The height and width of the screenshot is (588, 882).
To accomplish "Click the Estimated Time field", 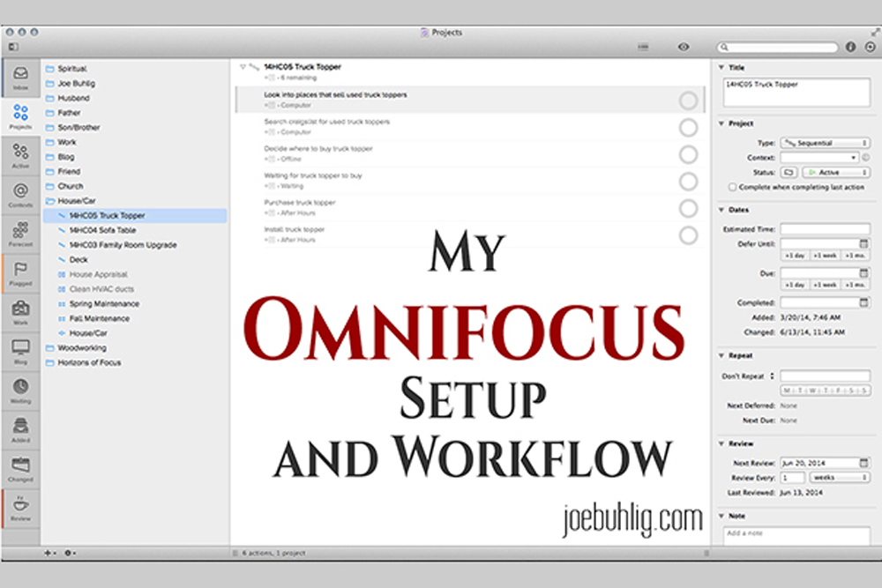I will (x=826, y=229).
